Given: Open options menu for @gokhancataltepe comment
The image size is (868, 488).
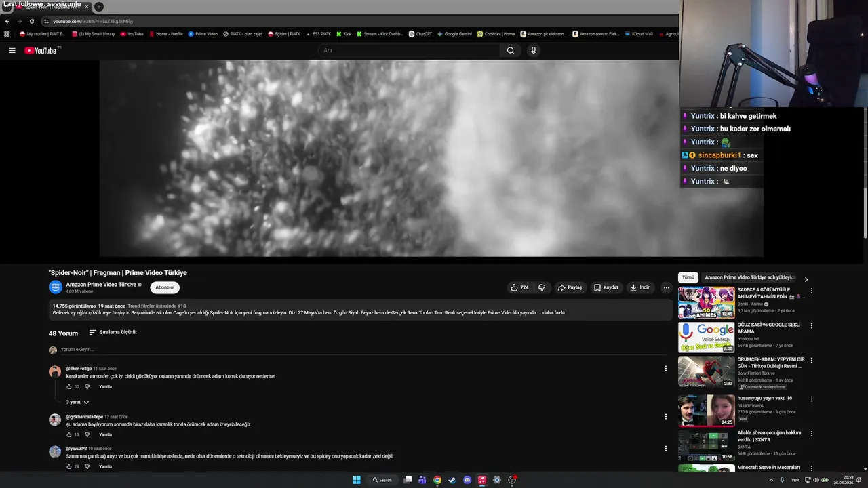Looking at the screenshot, I should [x=665, y=417].
